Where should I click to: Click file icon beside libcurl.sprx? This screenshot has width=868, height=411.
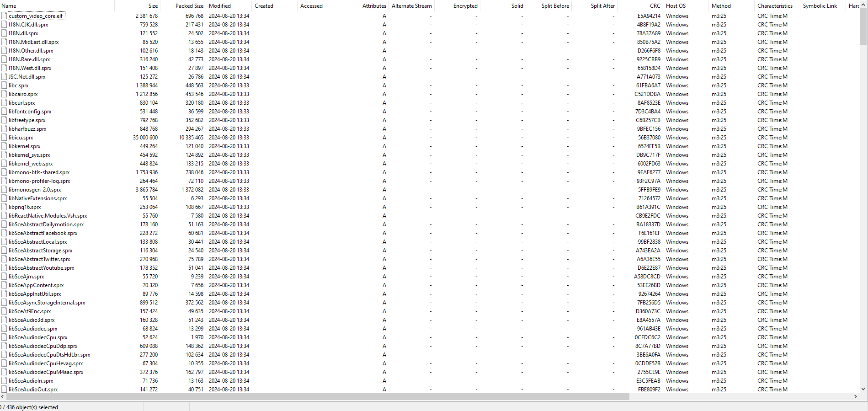coord(4,103)
